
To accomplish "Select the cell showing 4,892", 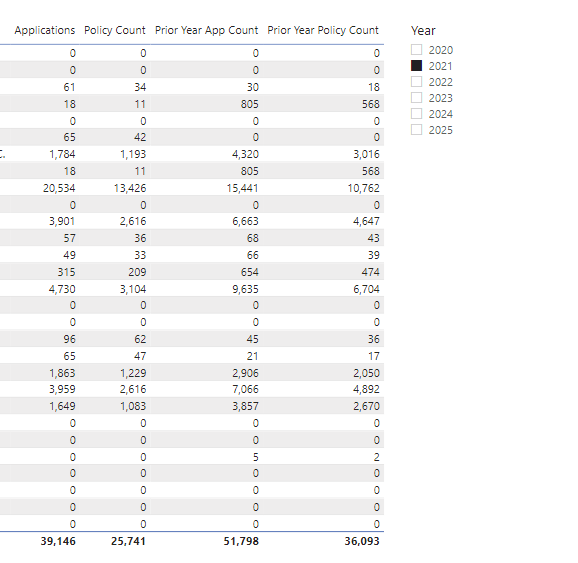I will coord(366,389).
